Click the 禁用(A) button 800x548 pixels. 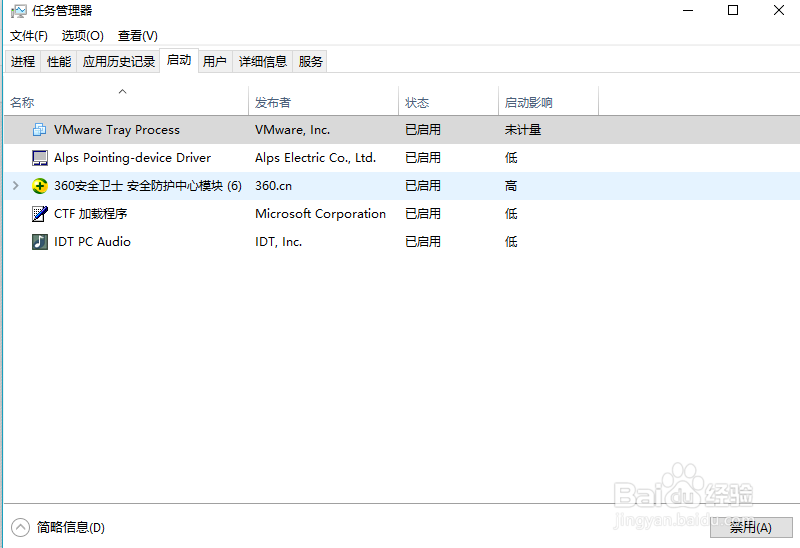pyautogui.click(x=751, y=527)
